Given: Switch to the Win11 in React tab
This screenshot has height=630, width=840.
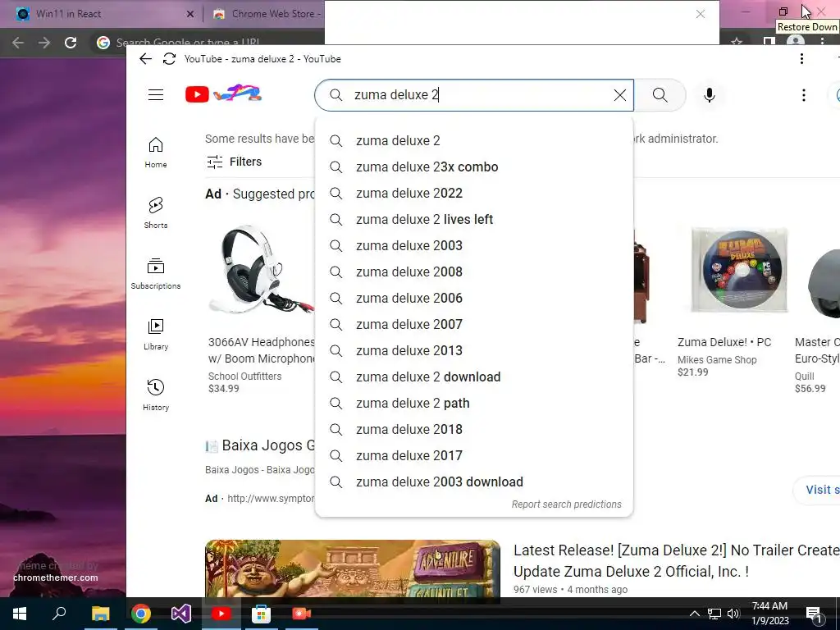Looking at the screenshot, I should pos(102,14).
